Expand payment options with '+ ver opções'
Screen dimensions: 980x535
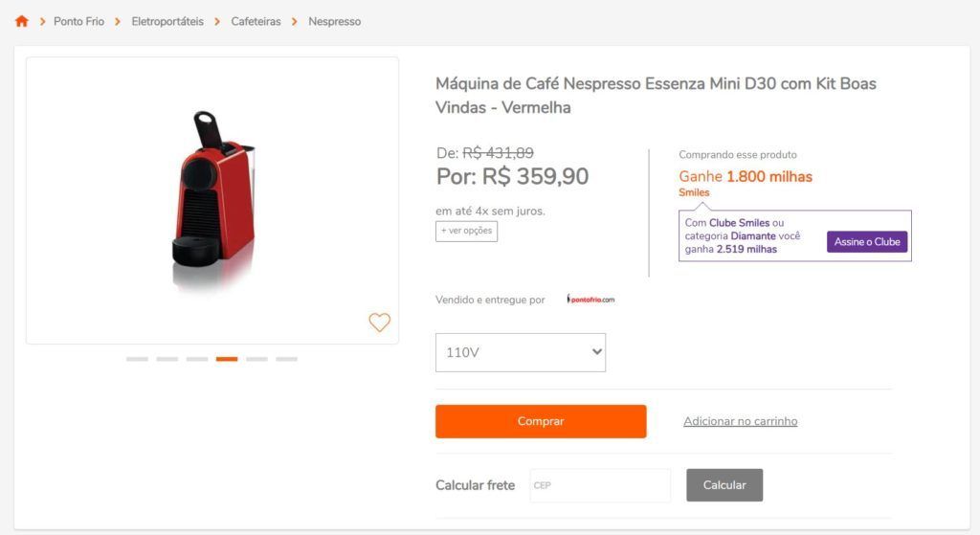point(466,232)
